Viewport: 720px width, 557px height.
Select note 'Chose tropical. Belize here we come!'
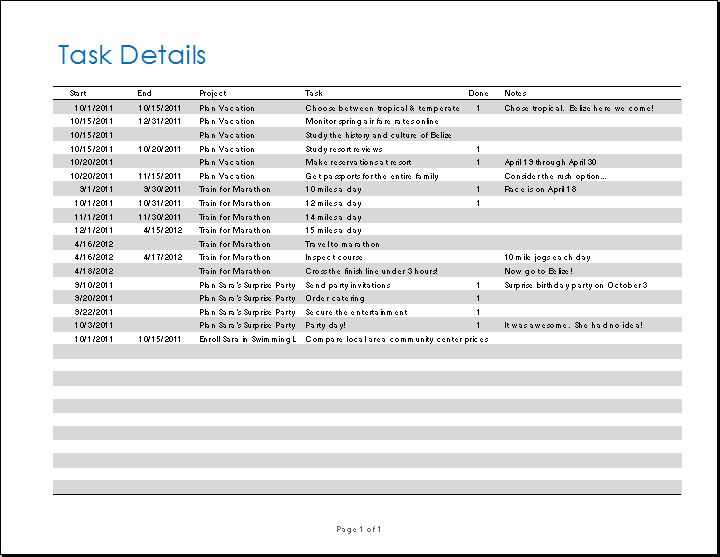[x=579, y=108]
